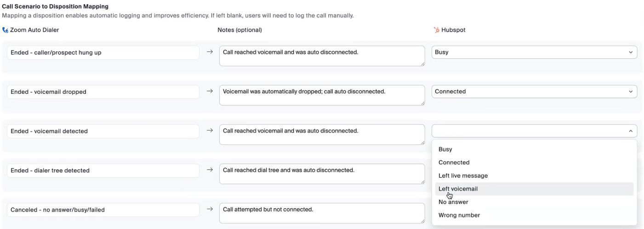Click the Zoom Auto Dialer phone icon
644x229 pixels.
tap(5, 30)
